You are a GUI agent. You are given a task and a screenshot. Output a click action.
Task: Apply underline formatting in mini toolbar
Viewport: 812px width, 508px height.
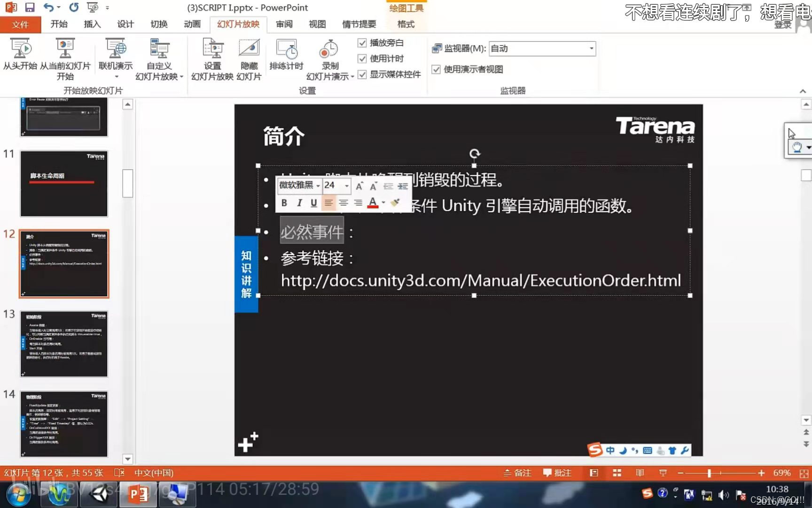313,202
